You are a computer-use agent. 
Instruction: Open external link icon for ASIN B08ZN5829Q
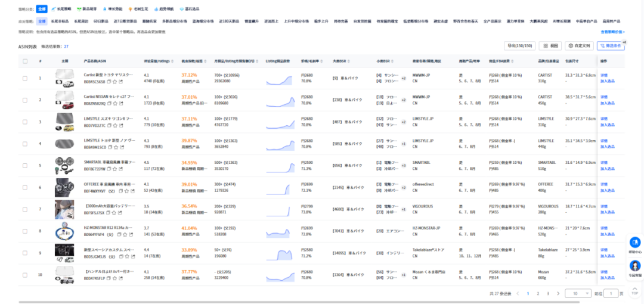tap(120, 104)
